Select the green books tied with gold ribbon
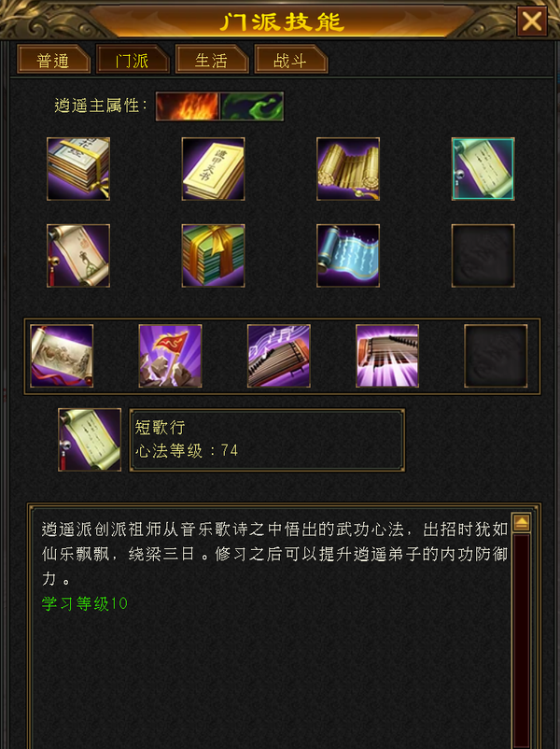The width and height of the screenshot is (560, 749). click(214, 256)
